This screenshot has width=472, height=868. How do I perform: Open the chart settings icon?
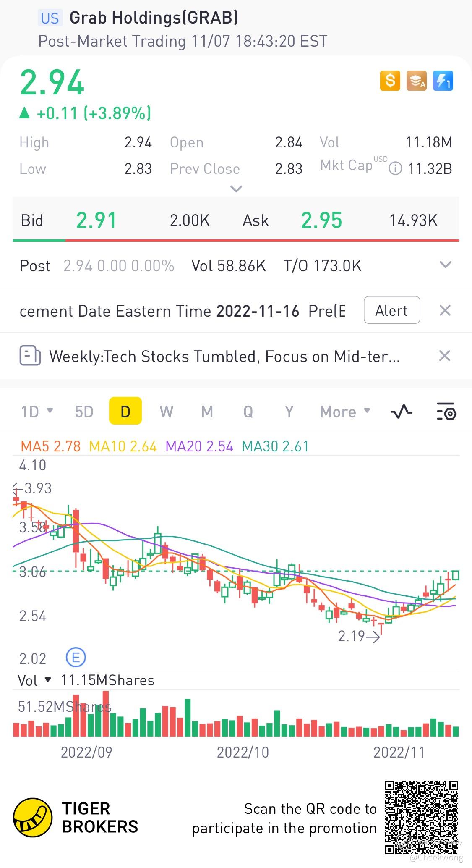[x=446, y=412]
